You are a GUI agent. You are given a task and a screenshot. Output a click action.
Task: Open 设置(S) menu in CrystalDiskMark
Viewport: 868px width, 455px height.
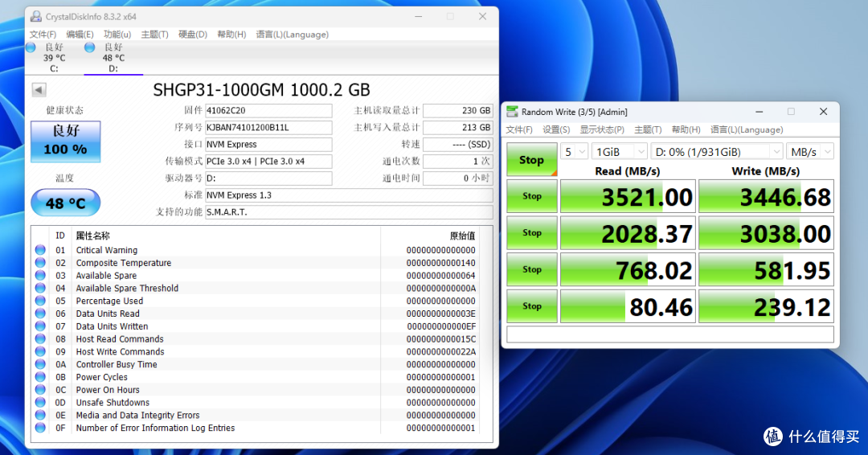pos(556,129)
